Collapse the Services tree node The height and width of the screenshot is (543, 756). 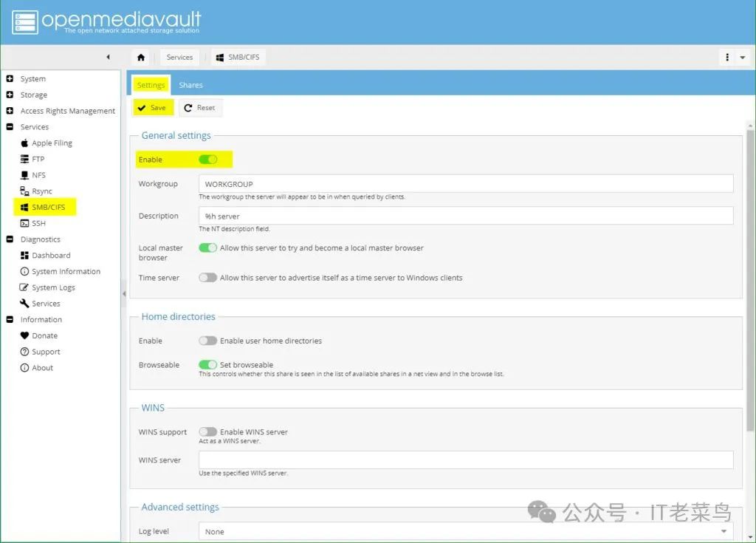pos(10,126)
